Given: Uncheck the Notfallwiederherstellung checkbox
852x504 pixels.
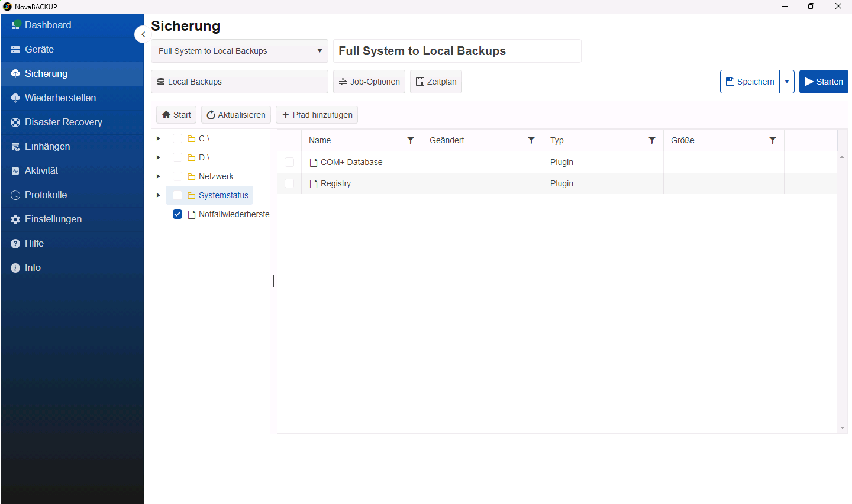Looking at the screenshot, I should [177, 214].
